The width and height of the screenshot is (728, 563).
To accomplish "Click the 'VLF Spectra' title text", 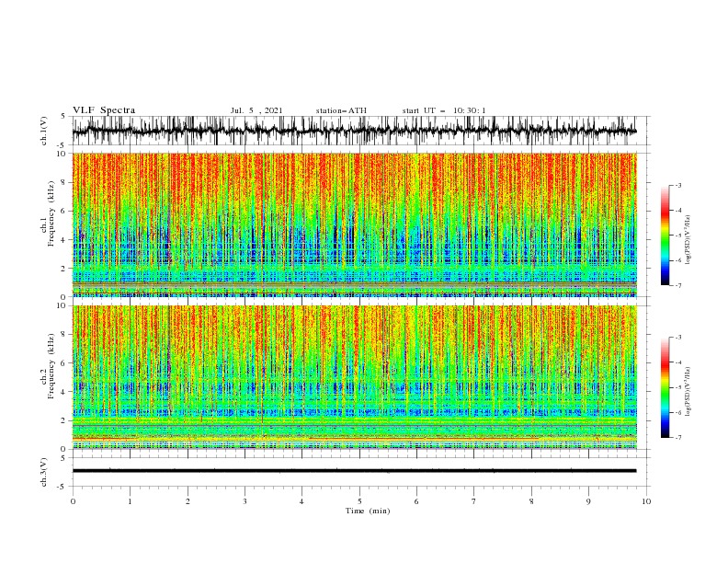I will point(104,110).
